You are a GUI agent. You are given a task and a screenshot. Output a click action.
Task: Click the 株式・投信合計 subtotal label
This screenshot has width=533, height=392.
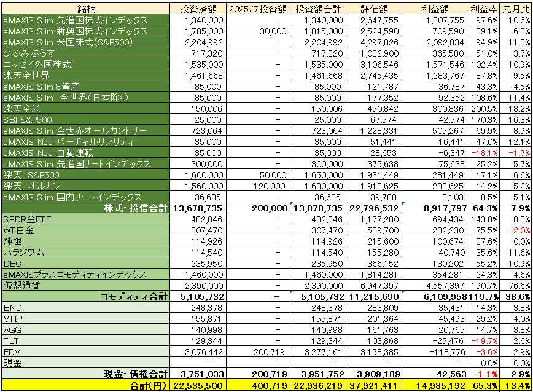(86, 208)
